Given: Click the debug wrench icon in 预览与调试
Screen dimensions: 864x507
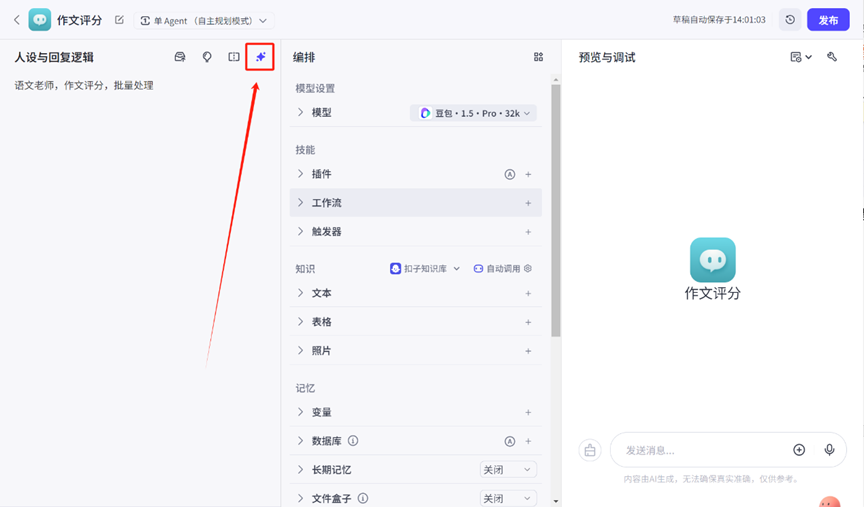Looking at the screenshot, I should (832, 57).
